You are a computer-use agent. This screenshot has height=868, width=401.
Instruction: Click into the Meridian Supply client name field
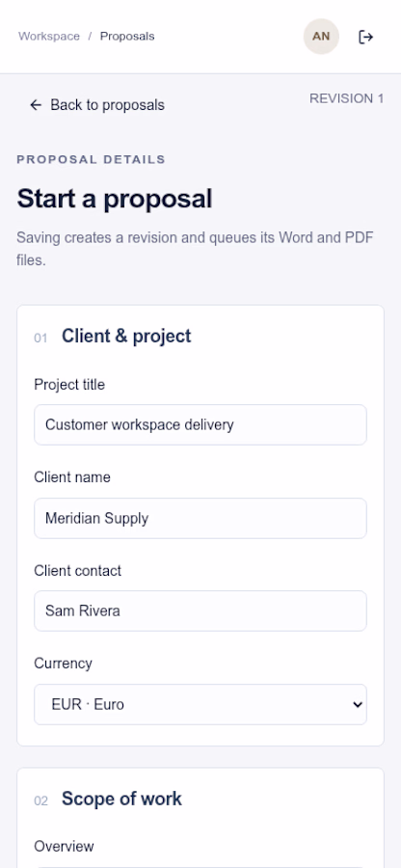[x=200, y=518]
